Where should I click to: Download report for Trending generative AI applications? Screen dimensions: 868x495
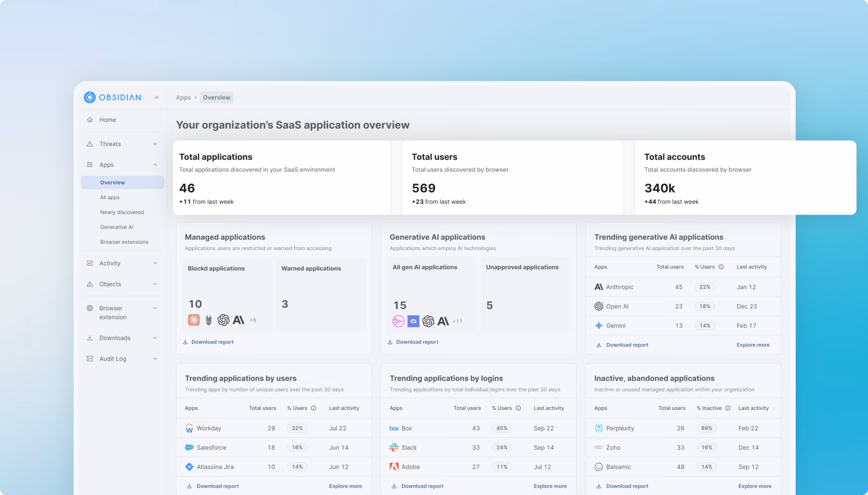point(622,345)
